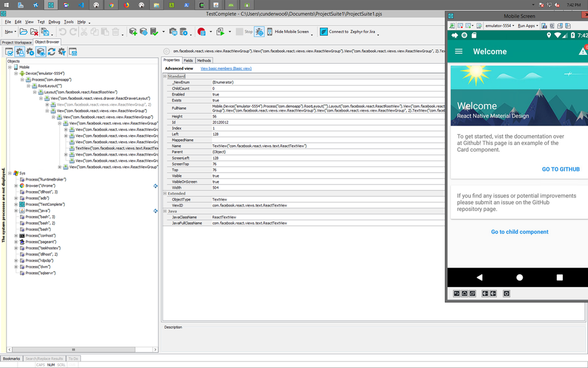Open the hamburger menu in the Welcome app
Image resolution: width=588 pixels, height=368 pixels.
click(458, 51)
